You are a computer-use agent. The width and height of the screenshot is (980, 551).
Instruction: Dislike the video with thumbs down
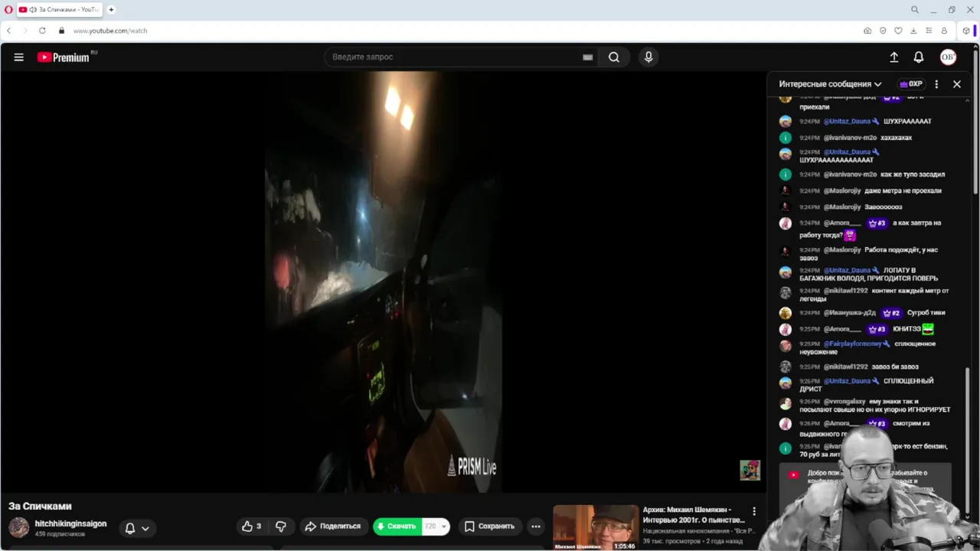281,527
